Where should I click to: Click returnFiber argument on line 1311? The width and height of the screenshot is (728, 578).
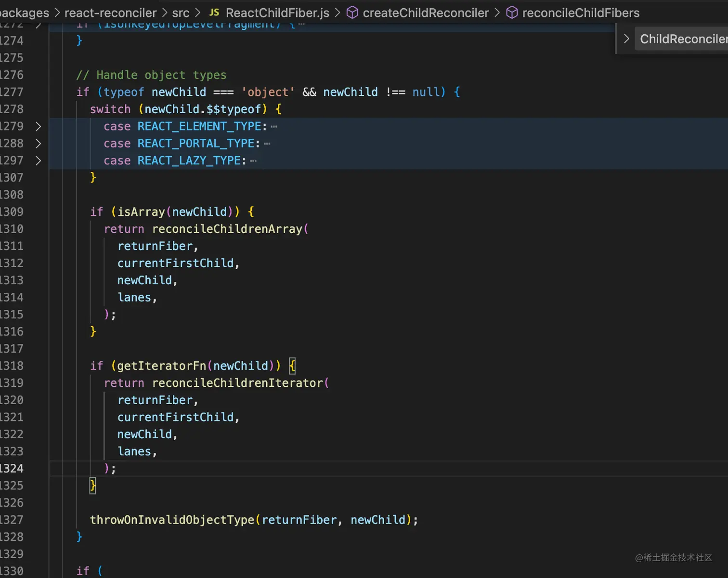click(x=155, y=246)
